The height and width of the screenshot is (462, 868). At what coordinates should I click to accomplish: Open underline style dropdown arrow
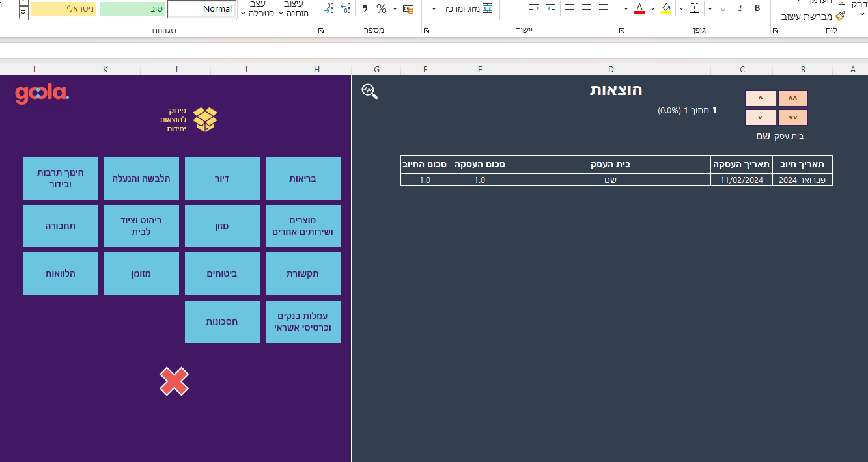(x=710, y=9)
